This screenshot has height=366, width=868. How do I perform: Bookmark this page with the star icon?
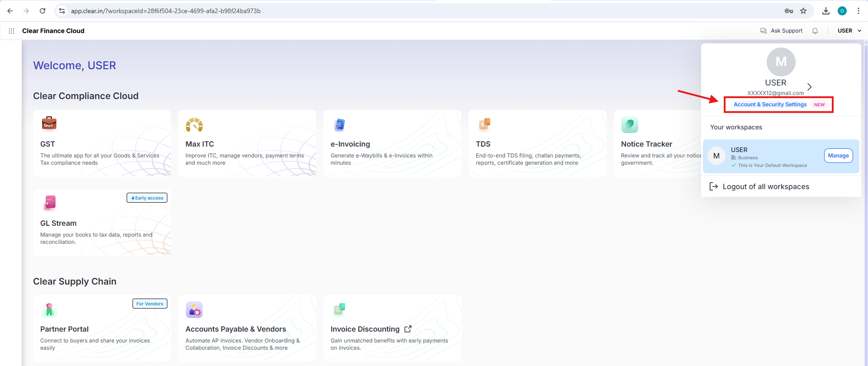(803, 11)
